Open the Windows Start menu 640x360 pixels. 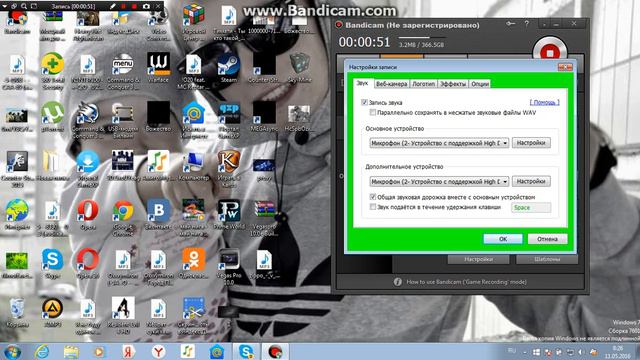click(x=12, y=351)
